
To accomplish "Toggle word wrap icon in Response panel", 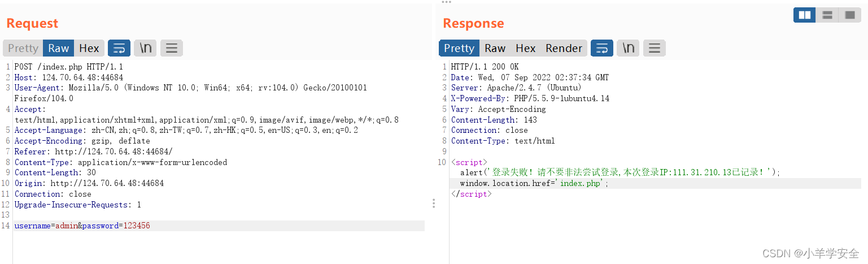I will click(602, 48).
